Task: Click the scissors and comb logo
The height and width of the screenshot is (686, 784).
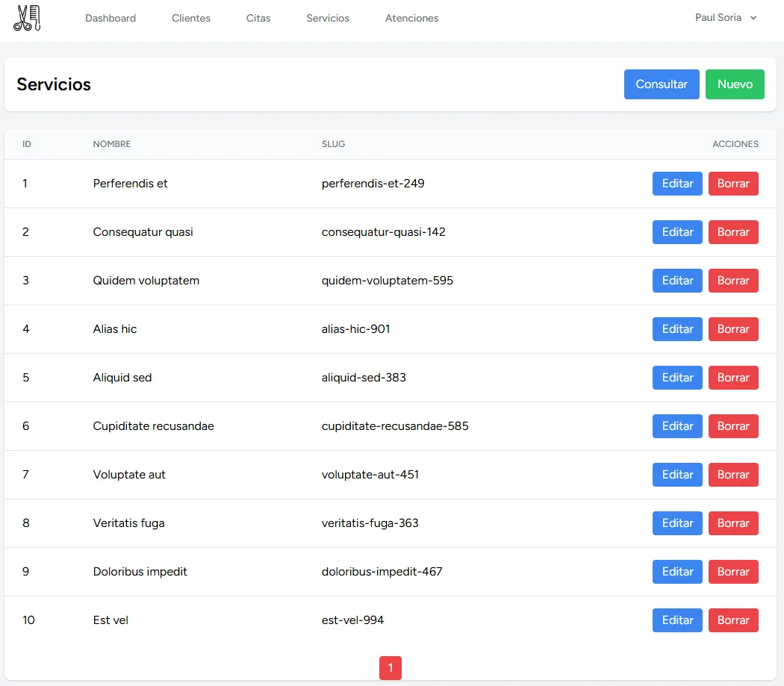Action: [x=27, y=18]
